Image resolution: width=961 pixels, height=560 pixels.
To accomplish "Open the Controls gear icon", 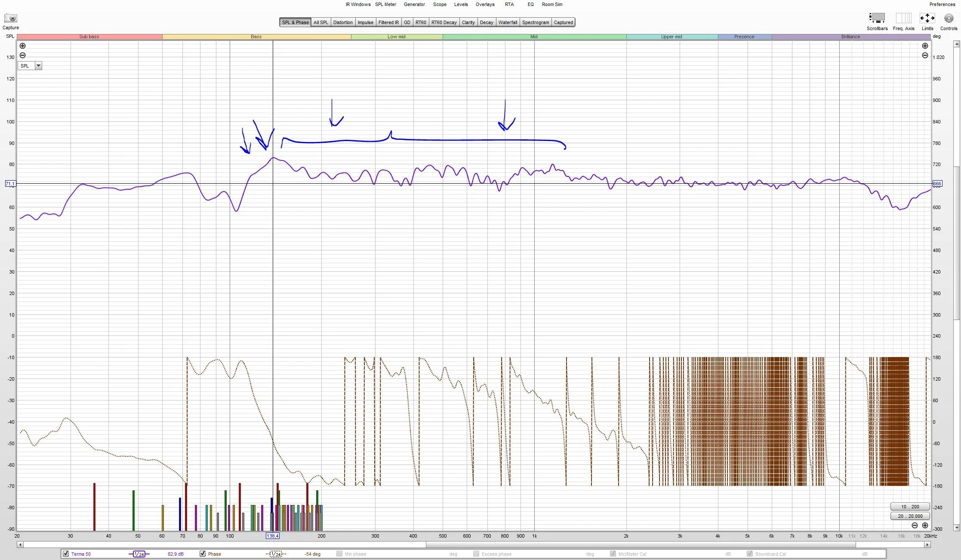I will (x=949, y=18).
